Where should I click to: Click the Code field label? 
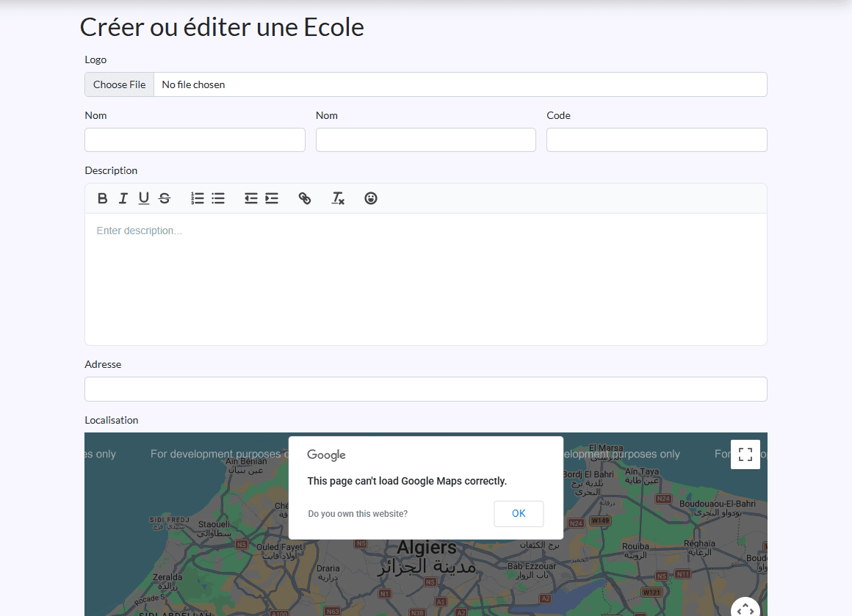coord(558,115)
